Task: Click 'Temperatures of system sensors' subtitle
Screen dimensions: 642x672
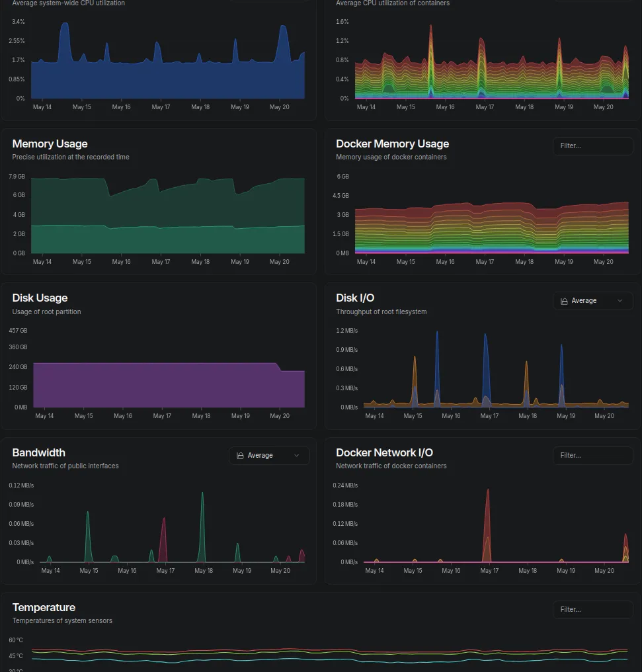Action: [62, 620]
